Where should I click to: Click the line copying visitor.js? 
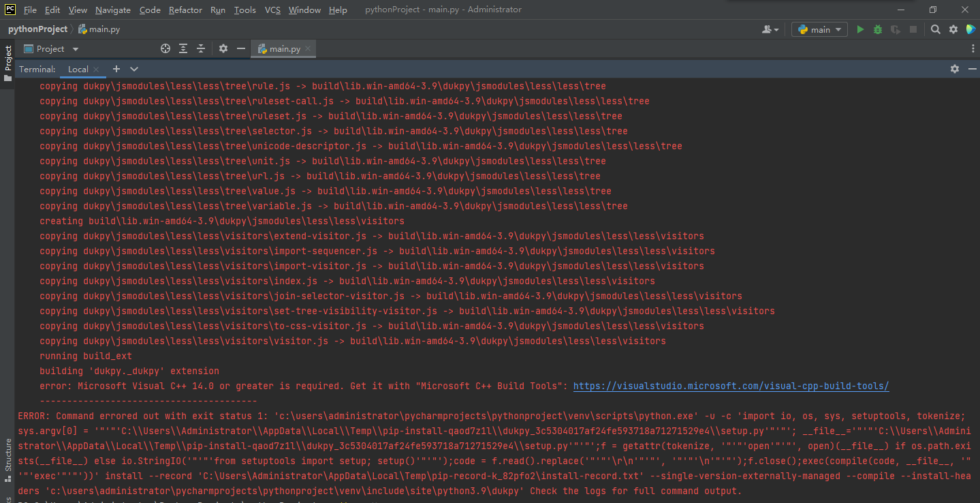tap(353, 341)
